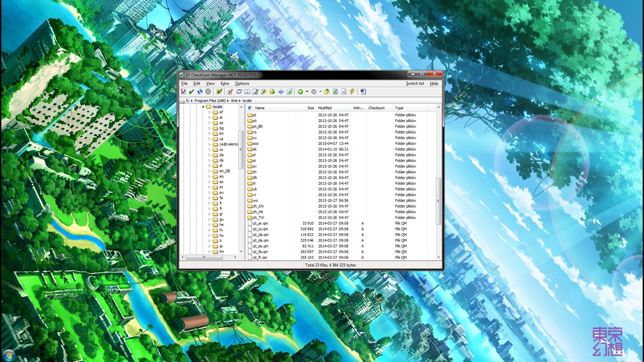Open the Help menu
Screen dimensions: 644x362
point(434,83)
